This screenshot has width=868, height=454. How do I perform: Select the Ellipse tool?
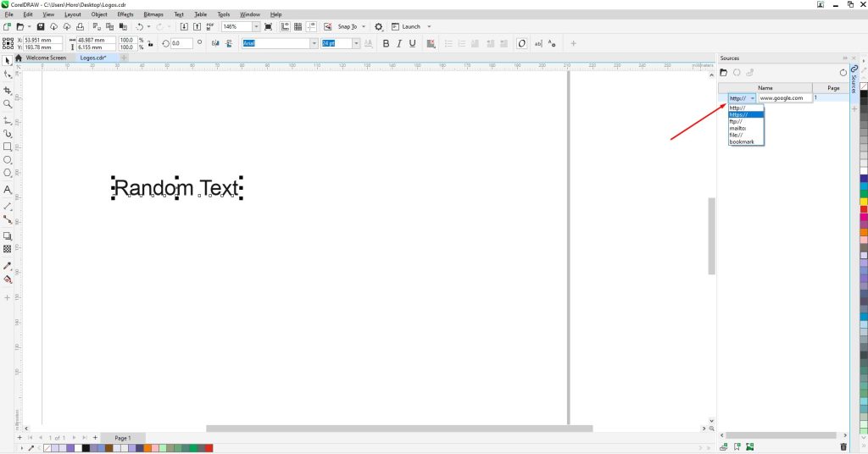coord(7,160)
